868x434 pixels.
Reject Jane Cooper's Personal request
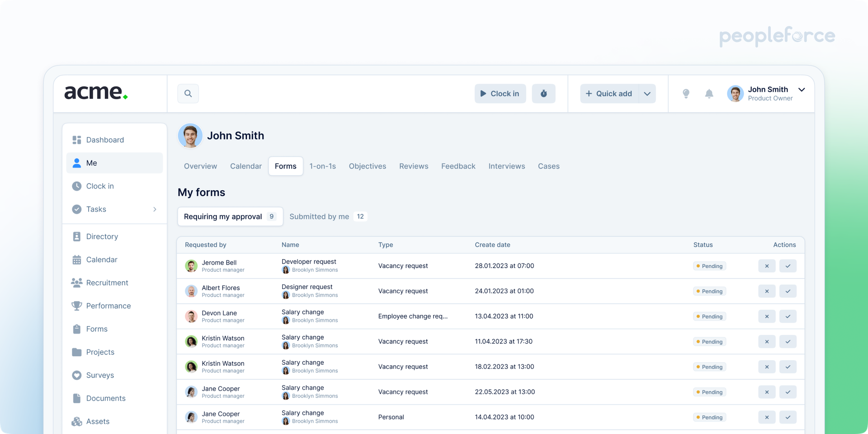[767, 417]
